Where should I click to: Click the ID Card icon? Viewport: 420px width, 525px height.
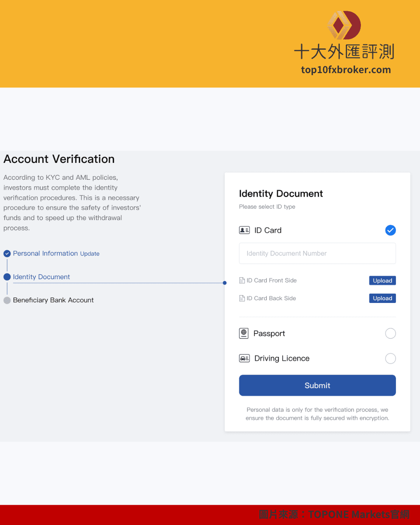[x=244, y=230]
